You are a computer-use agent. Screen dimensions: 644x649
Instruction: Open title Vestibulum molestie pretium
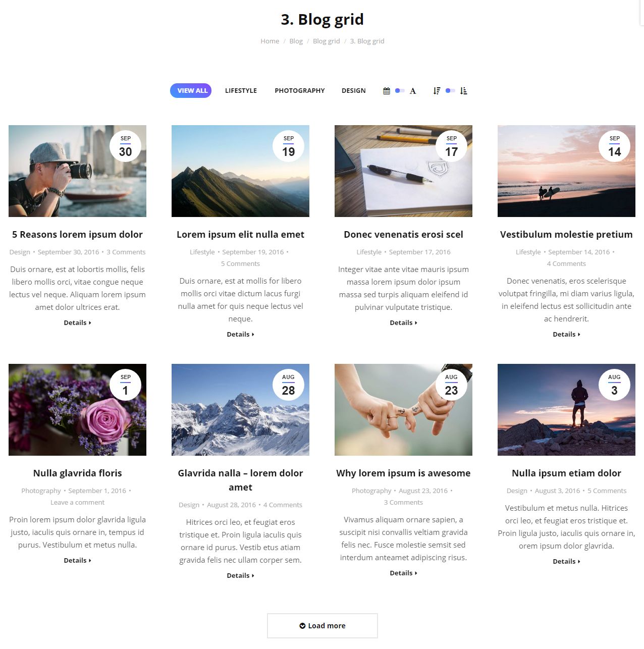pyautogui.click(x=566, y=235)
